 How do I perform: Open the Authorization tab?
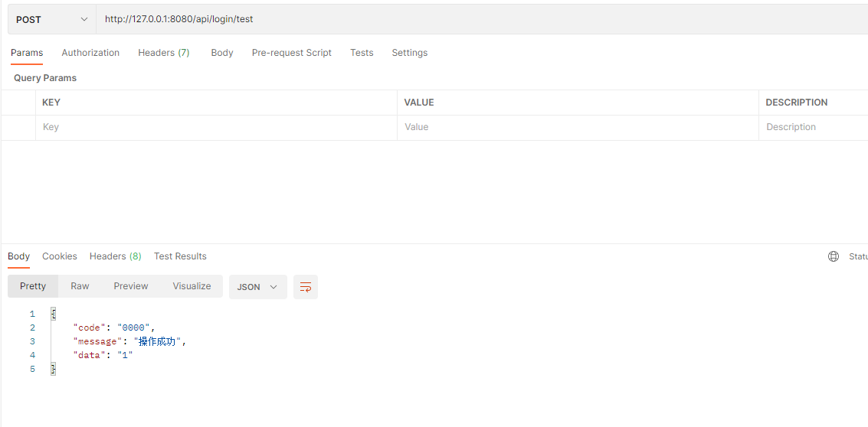[90, 53]
